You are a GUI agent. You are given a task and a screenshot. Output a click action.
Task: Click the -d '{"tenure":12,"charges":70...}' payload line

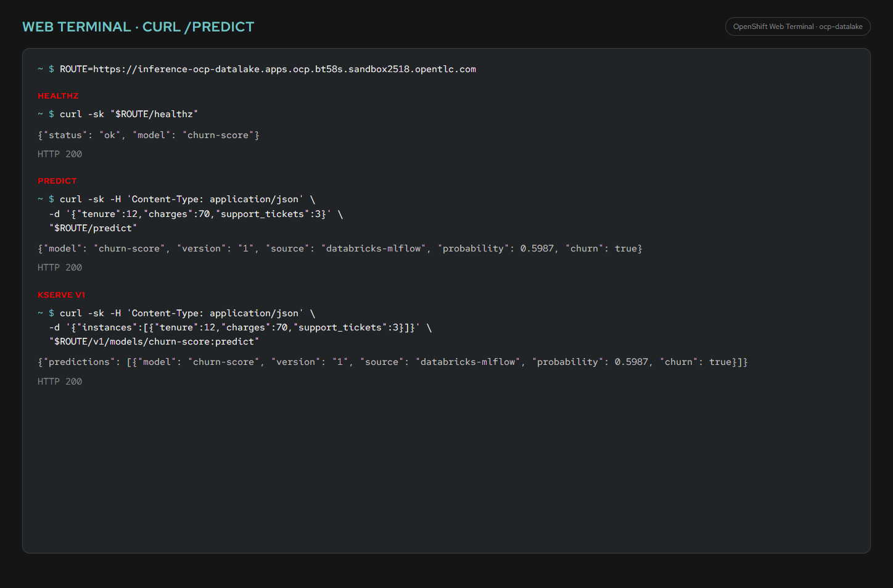pos(196,214)
